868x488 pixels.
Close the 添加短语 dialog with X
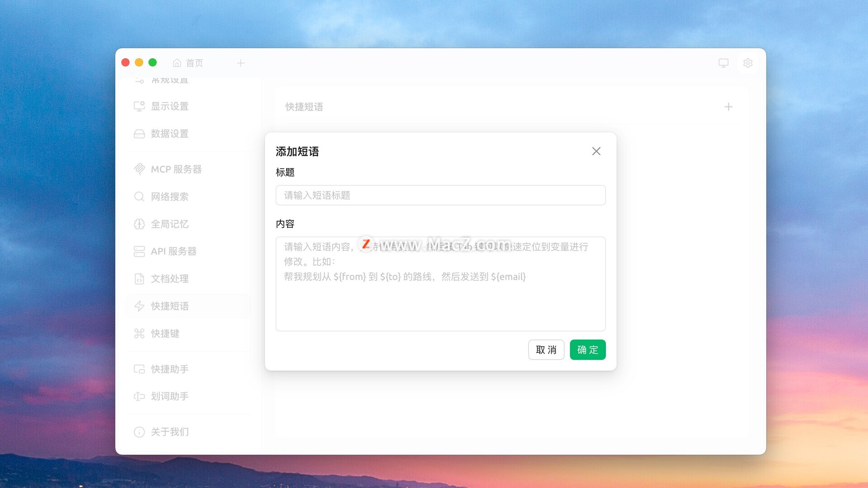[x=596, y=151]
